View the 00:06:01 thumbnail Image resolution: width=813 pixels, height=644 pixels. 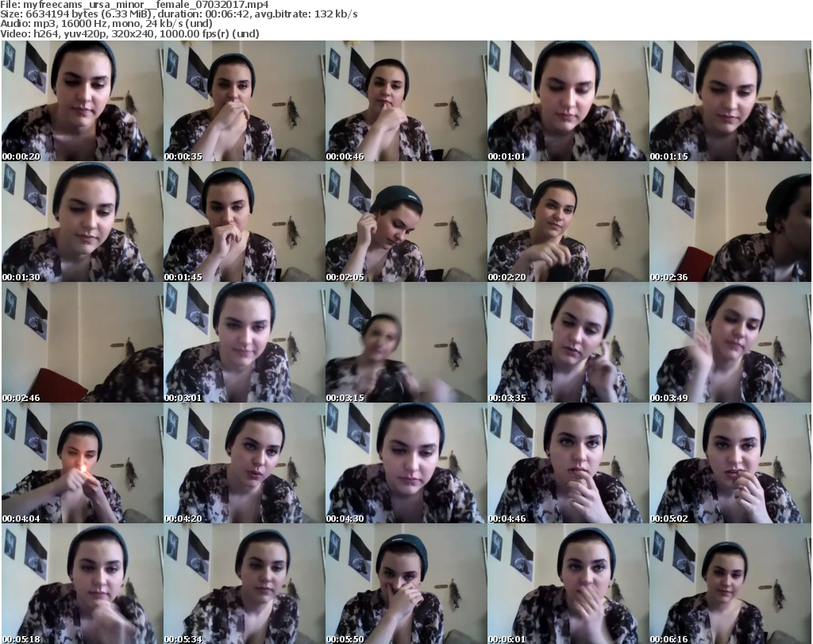point(568,584)
